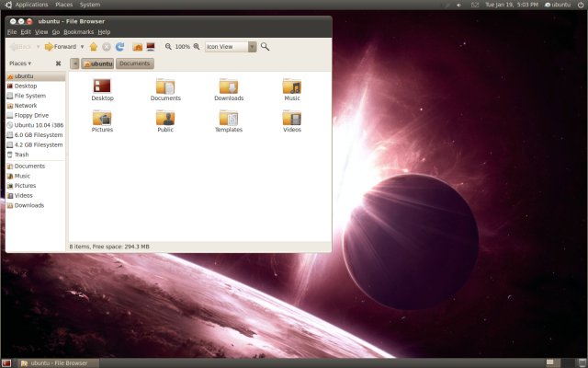Open the Applications menu in top panel
Screen dimensions: 588x368
coord(31,5)
